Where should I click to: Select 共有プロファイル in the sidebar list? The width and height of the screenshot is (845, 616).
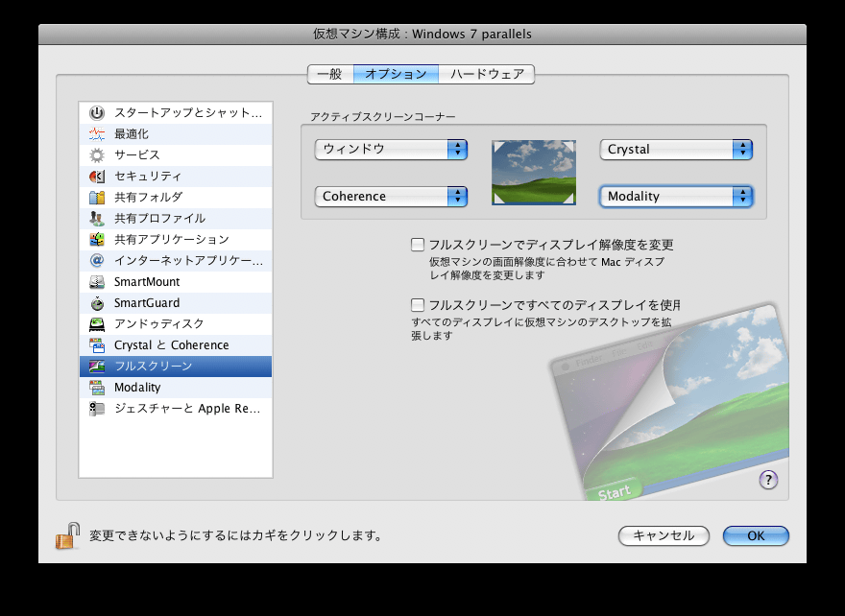pos(159,218)
